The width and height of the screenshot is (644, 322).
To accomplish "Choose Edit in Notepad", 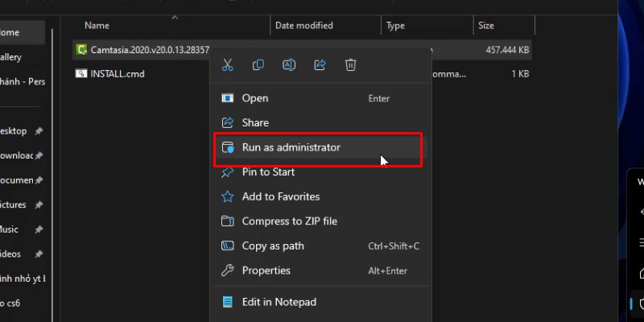I will point(279,302).
